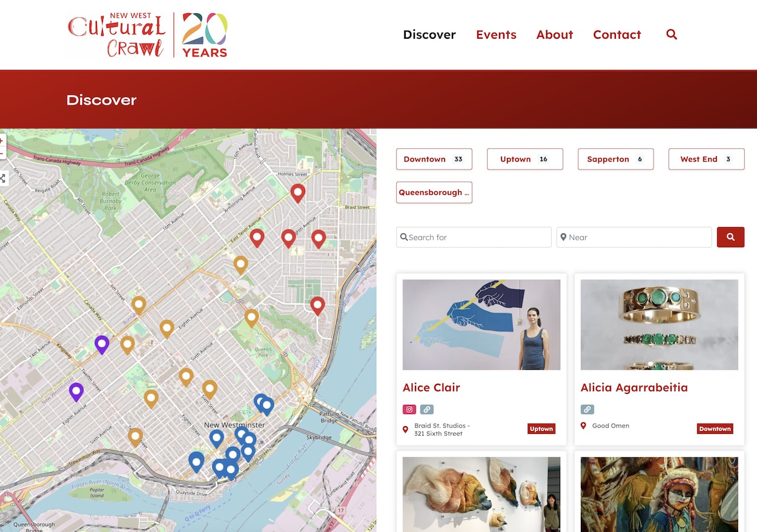Open Alice Clair's Instagram icon

[x=409, y=409]
